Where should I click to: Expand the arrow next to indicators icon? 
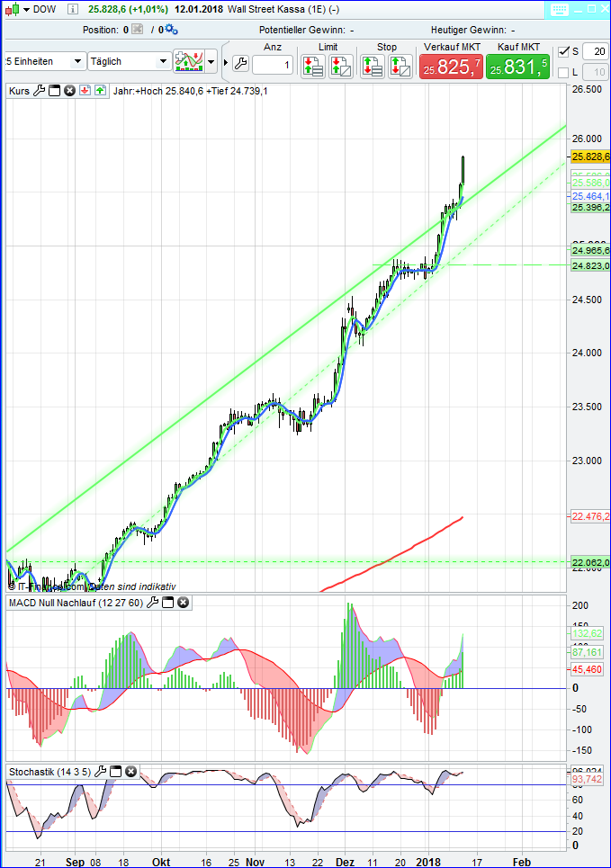(211, 62)
